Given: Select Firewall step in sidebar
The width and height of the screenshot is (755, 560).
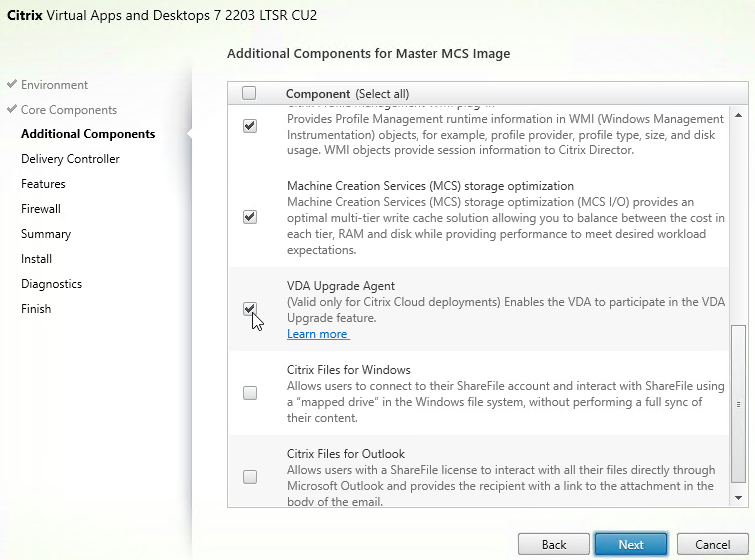Looking at the screenshot, I should click(41, 209).
